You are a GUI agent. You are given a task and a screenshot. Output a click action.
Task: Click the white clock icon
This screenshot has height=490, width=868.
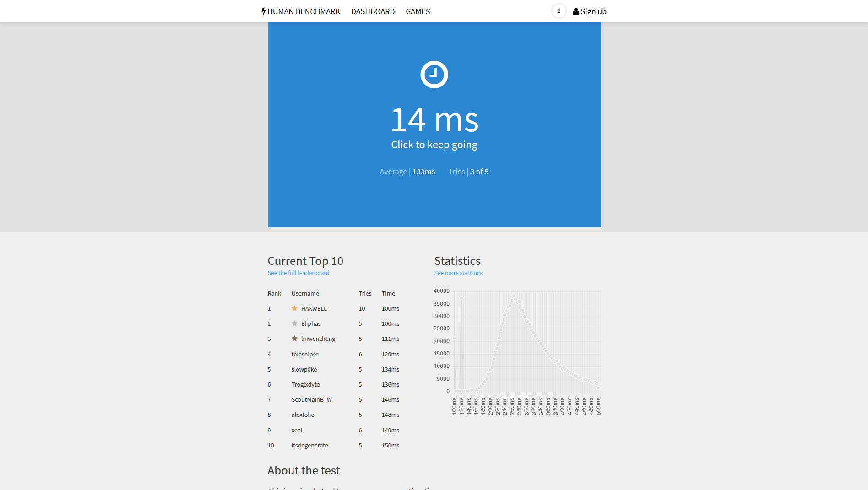(x=434, y=75)
